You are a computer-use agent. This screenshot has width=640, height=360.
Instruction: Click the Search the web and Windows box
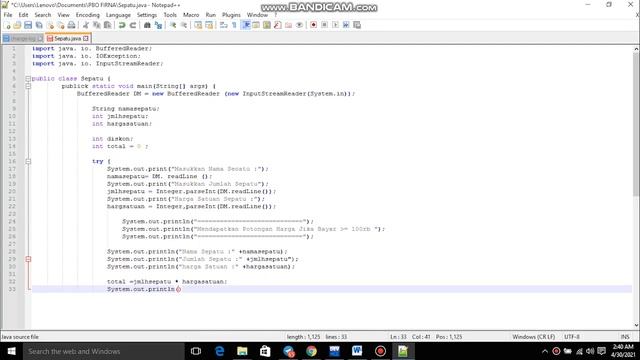pyautogui.click(x=104, y=351)
